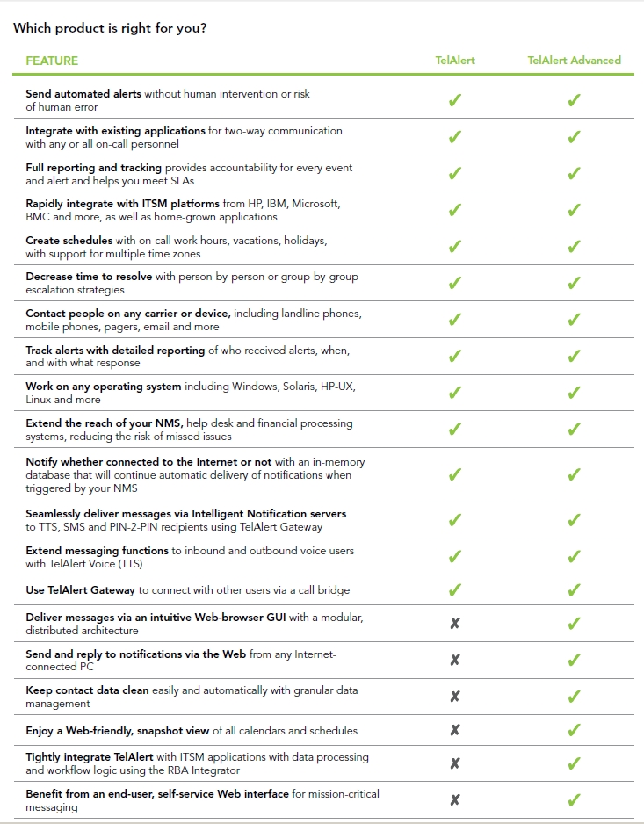This screenshot has width=644, height=824.
Task: Click TelAlert Advanced checkmark for Create schedules
Action: tap(574, 246)
